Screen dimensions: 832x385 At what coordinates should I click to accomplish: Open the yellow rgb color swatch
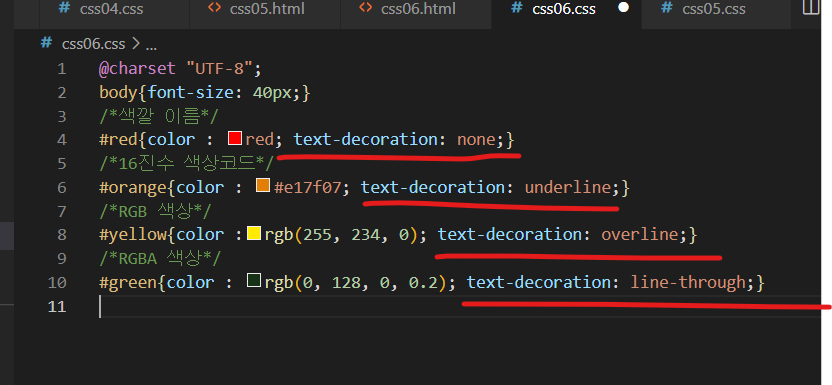(x=254, y=233)
